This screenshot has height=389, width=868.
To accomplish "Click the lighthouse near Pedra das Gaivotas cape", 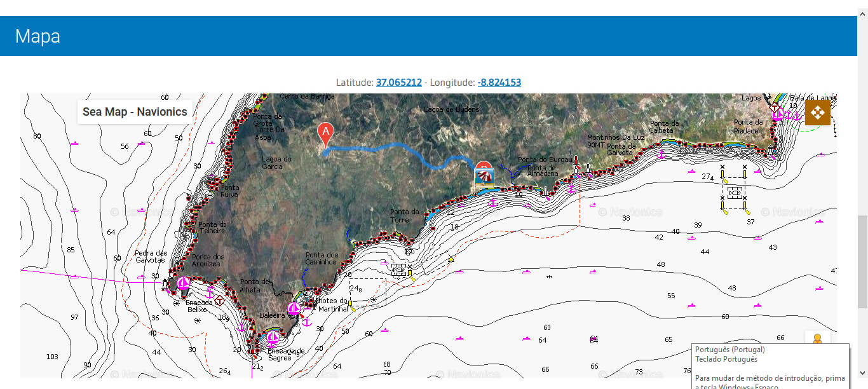I will pos(166,283).
